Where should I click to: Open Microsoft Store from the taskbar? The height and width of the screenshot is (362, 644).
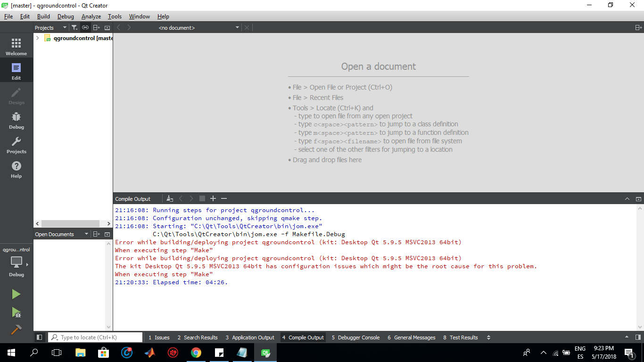104,352
